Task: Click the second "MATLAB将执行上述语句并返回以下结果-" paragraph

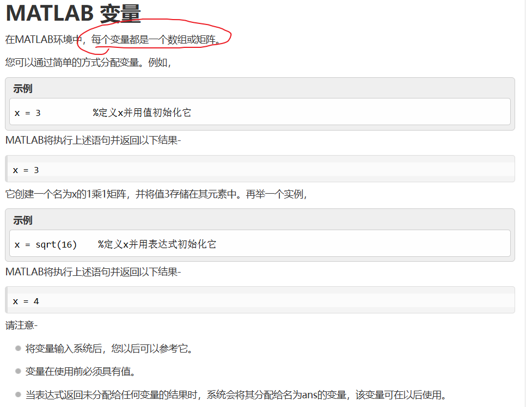Action: 93,272
